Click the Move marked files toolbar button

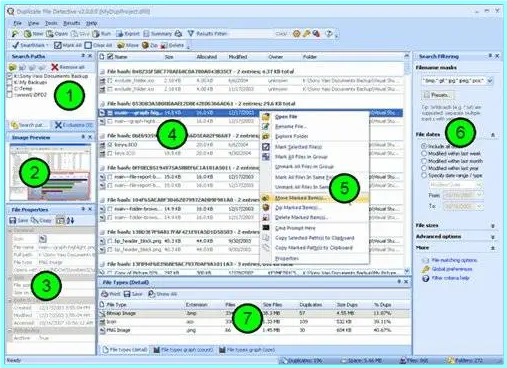click(x=128, y=45)
